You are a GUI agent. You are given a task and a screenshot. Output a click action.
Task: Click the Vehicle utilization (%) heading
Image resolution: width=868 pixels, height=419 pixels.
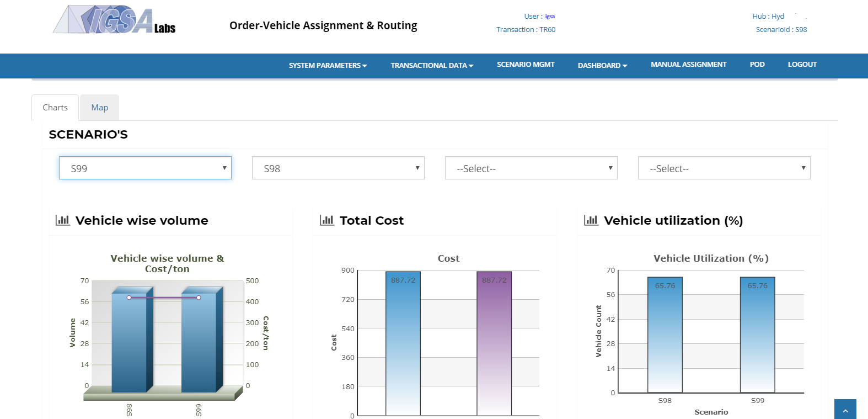coord(673,220)
